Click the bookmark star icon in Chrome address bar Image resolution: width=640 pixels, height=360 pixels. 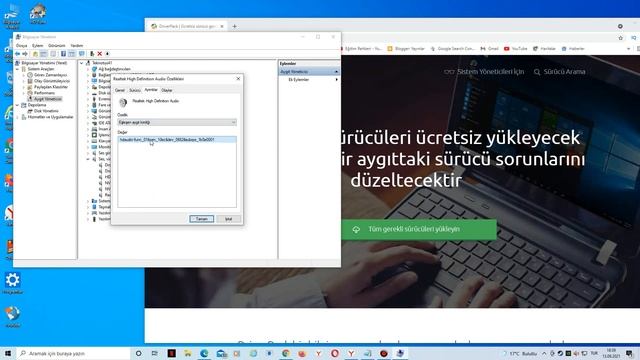coord(620,38)
